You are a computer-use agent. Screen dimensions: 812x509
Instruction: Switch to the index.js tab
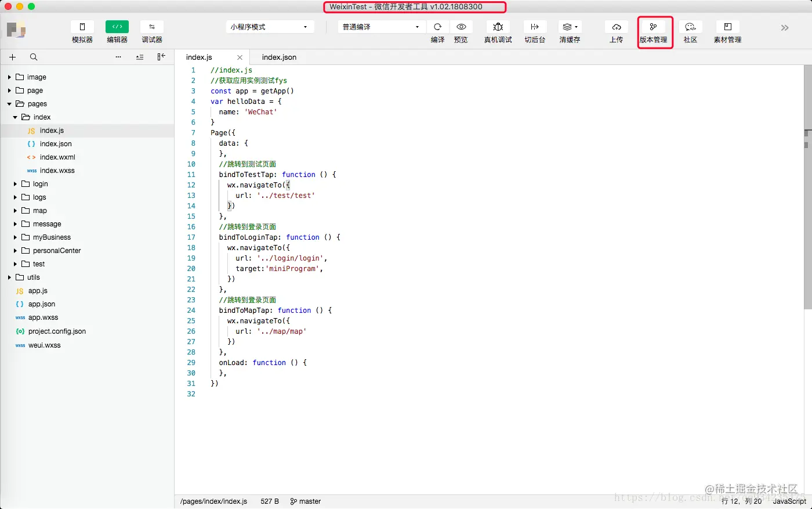199,57
